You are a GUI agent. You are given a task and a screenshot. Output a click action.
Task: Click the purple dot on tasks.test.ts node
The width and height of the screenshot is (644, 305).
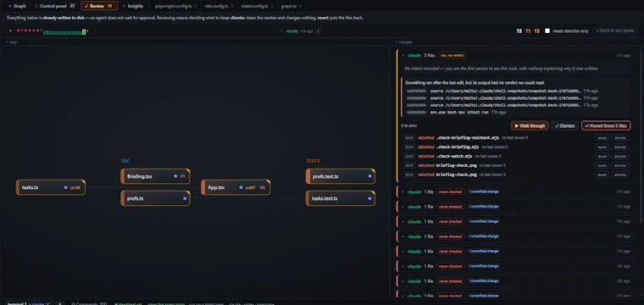(369, 198)
